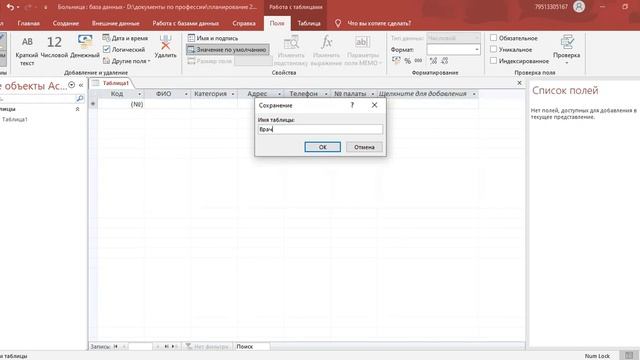Open the Код column dropdown arrow

(139, 94)
